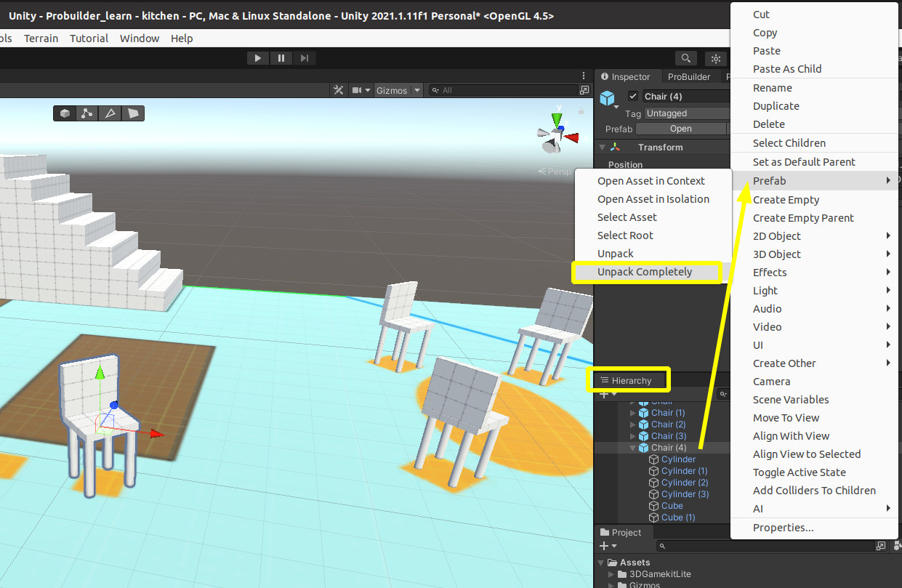Open the collaborate cloud icon in toolbar

716,58
